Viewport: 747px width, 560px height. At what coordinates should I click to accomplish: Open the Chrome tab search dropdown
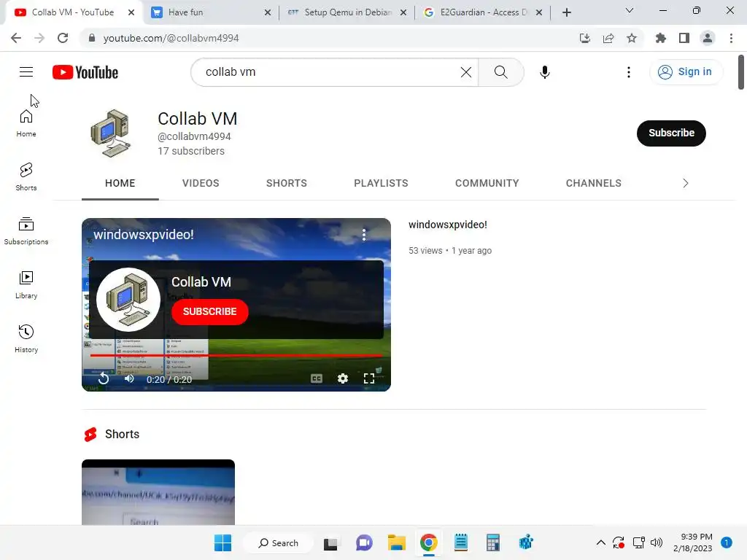(630, 10)
